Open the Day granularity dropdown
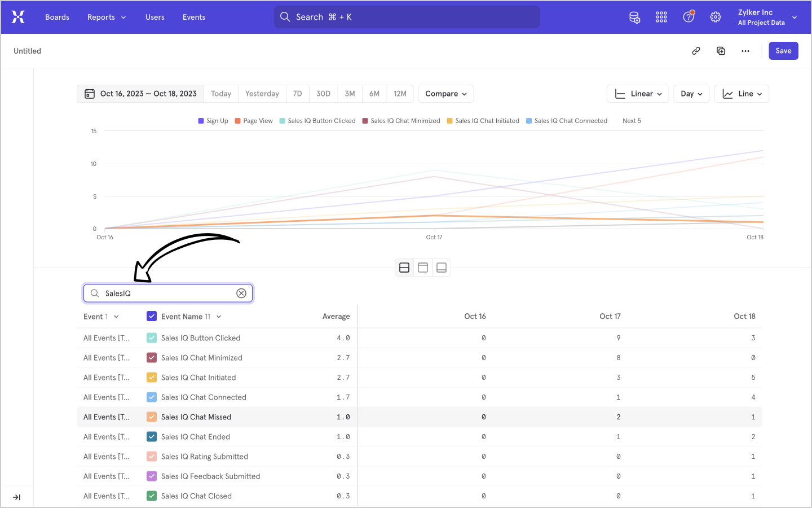This screenshot has height=508, width=812. coord(691,94)
